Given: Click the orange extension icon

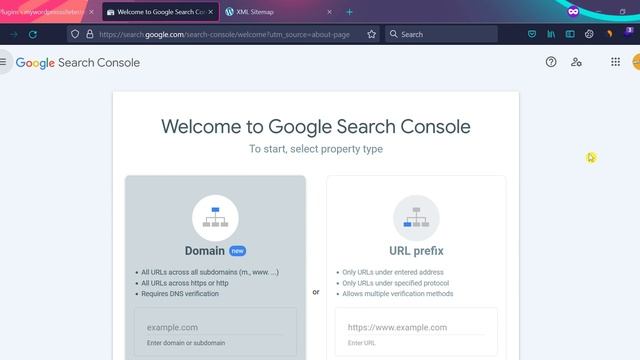Looking at the screenshot, I should (x=610, y=34).
